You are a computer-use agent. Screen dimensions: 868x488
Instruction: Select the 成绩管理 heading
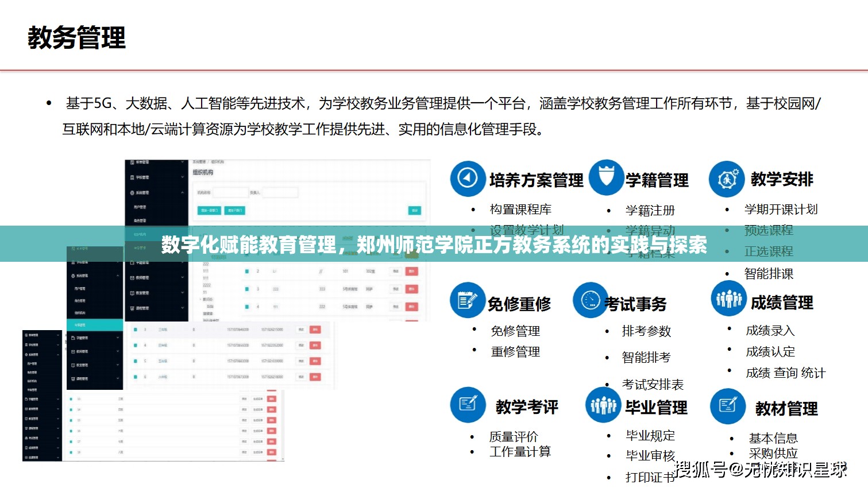[x=782, y=303]
